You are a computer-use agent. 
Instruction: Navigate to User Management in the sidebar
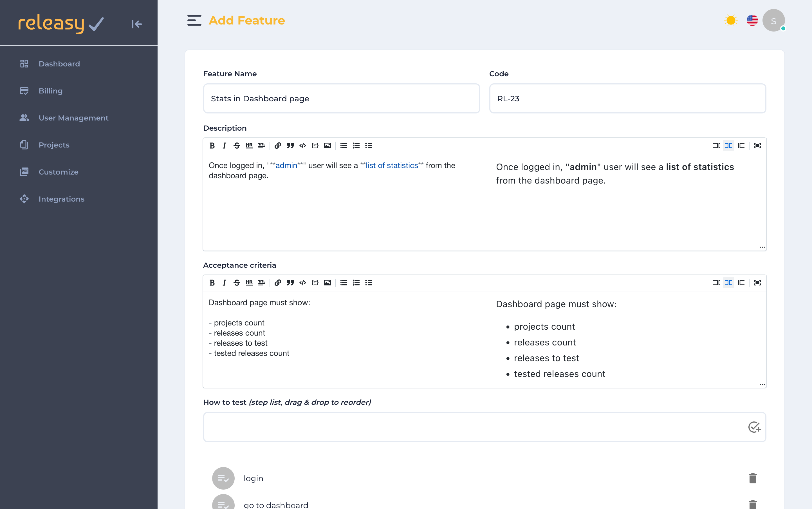pos(73,118)
